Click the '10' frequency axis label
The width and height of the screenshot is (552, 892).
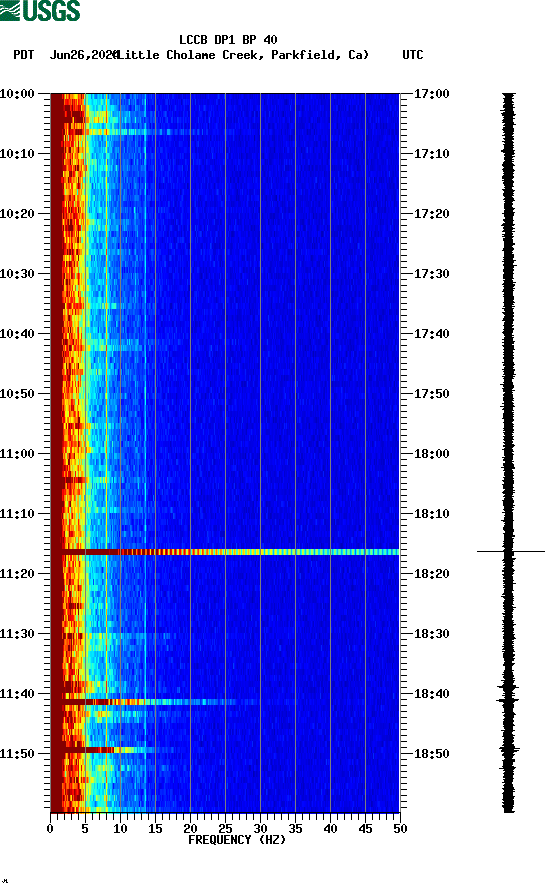click(x=120, y=829)
